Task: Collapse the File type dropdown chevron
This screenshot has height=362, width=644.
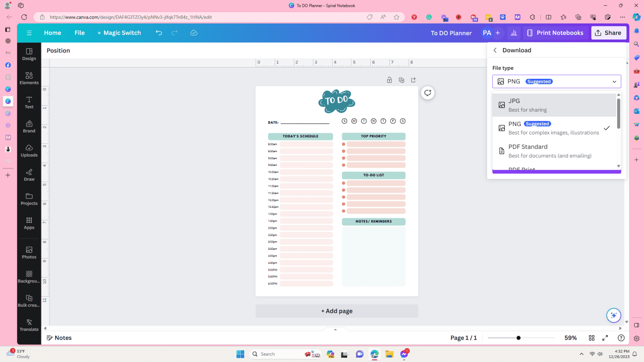Action: pos(614,81)
